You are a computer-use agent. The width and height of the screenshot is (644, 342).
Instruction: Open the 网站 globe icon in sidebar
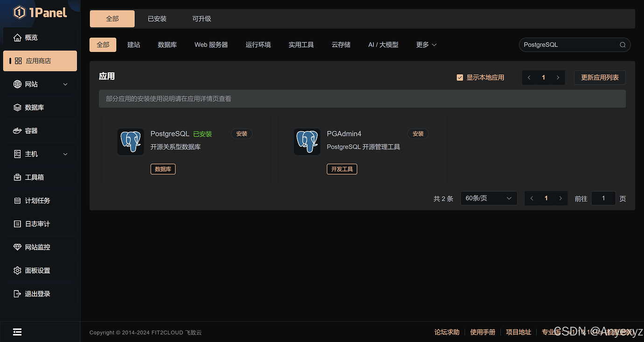tap(17, 84)
